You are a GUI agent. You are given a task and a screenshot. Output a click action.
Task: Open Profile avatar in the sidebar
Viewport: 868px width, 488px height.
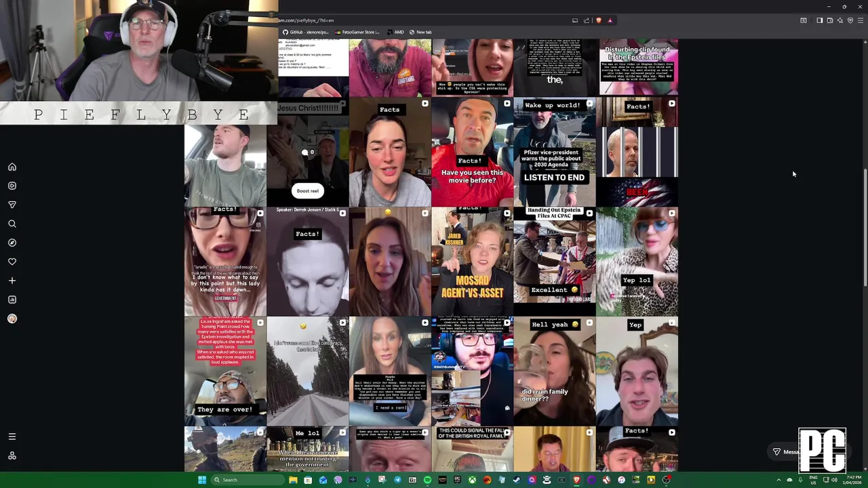12,319
